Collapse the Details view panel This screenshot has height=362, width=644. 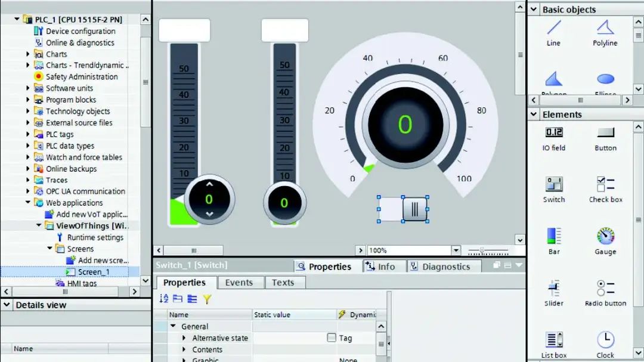7,305
